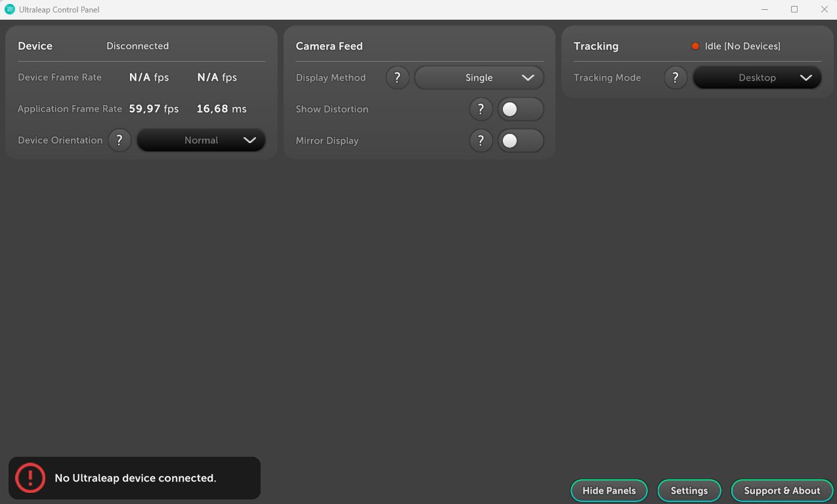Click the Ultraleap Control Panel window title
The image size is (837, 504).
click(x=60, y=10)
